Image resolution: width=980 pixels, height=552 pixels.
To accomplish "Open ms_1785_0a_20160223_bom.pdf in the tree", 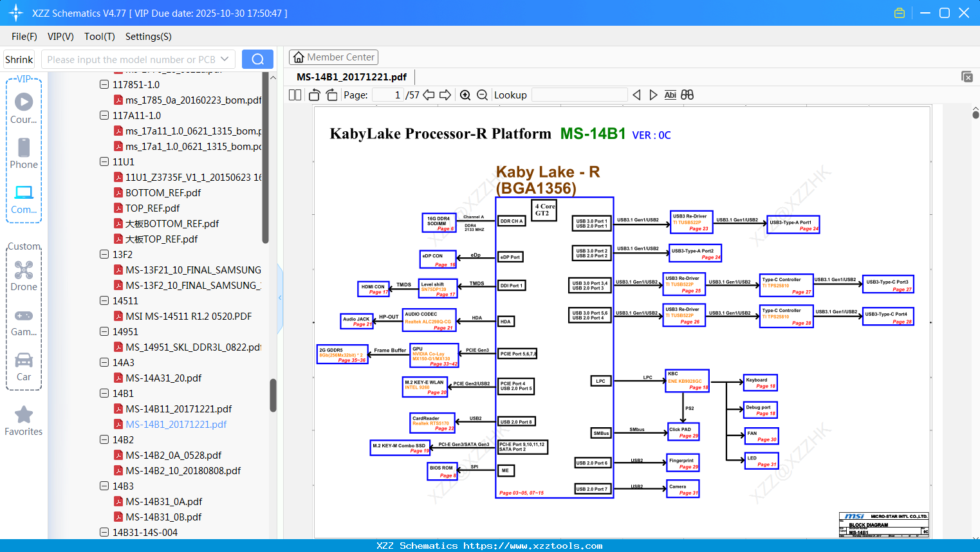I will pyautogui.click(x=193, y=100).
